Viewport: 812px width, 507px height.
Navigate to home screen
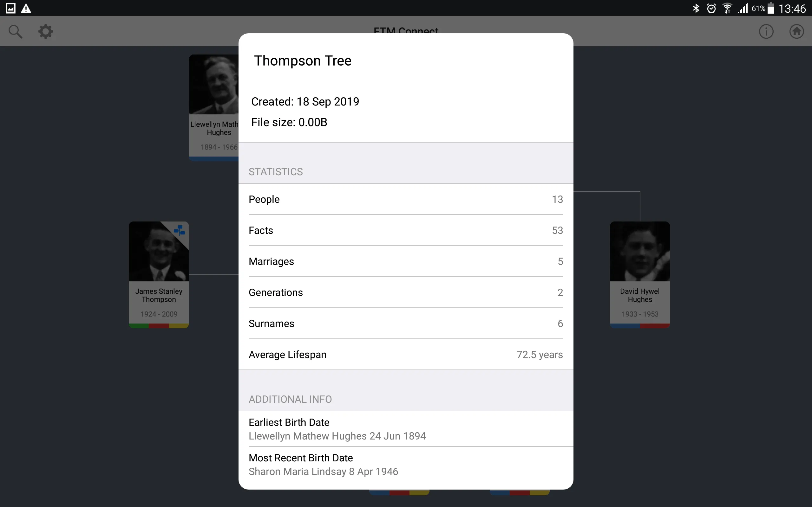coord(797,32)
